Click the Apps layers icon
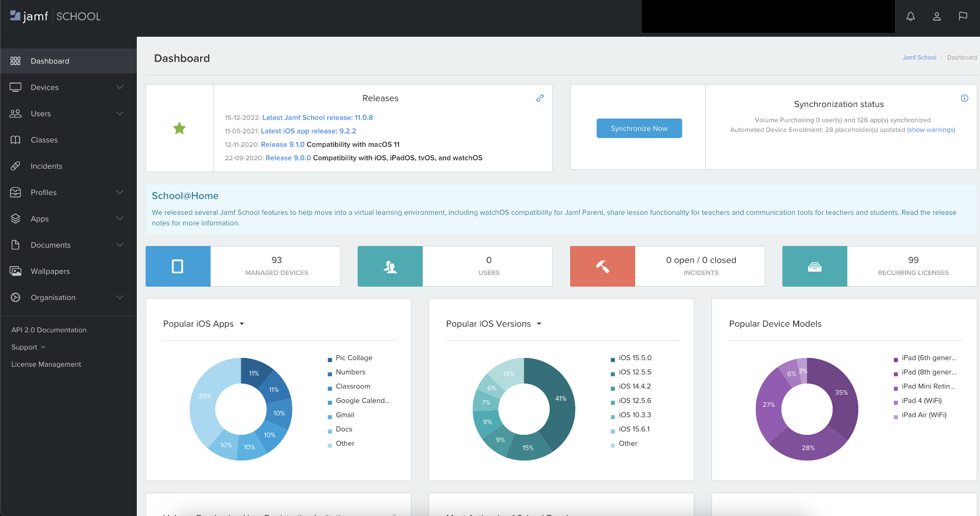The height and width of the screenshot is (516, 980). click(16, 219)
